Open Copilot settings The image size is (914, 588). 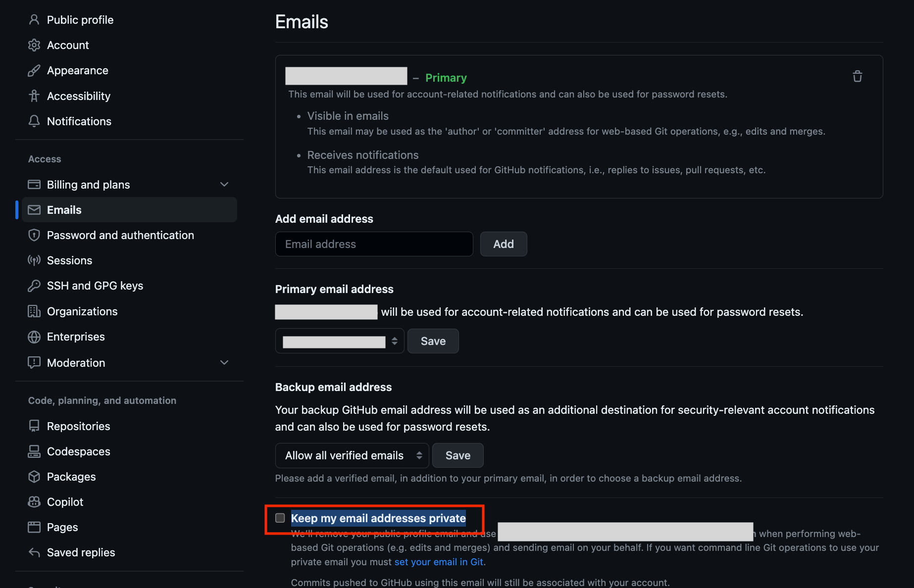65,502
